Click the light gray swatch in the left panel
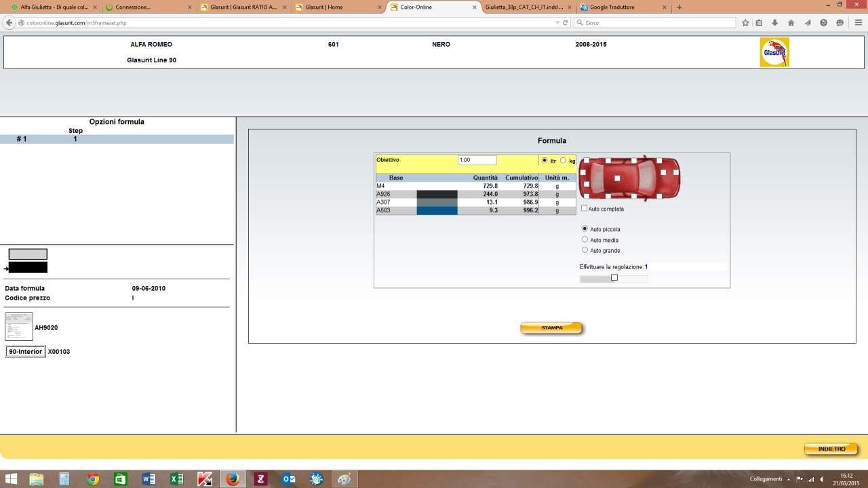This screenshot has height=488, width=868. click(28, 254)
